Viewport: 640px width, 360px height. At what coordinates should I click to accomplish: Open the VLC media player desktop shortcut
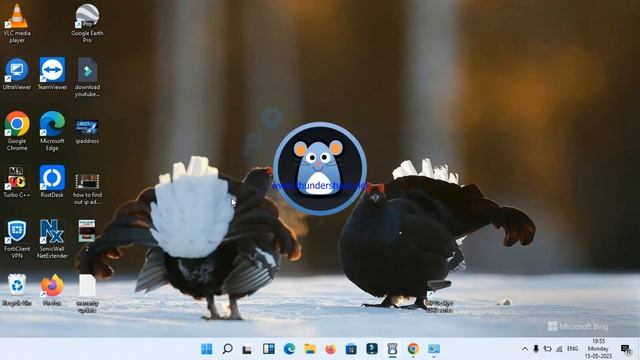tap(17, 22)
